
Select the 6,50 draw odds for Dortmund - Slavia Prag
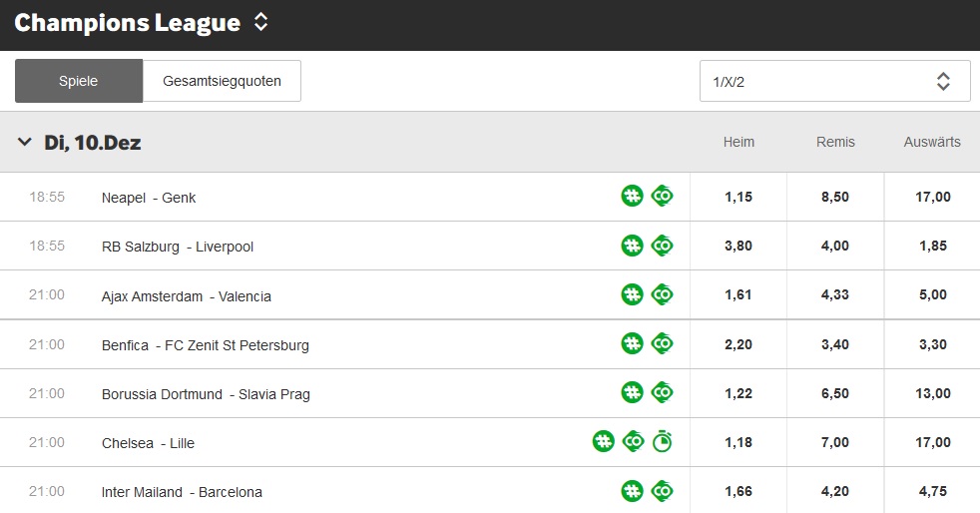tap(835, 393)
